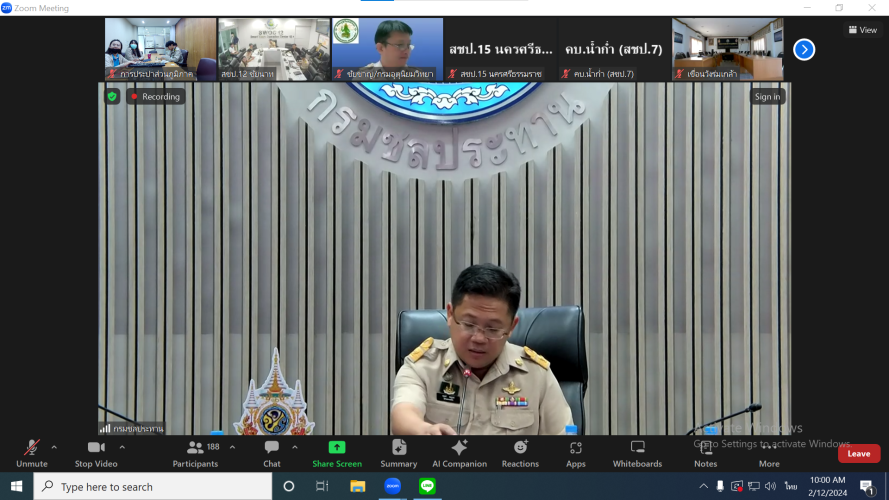Expand video options arrow next to Stop Video
Image resolution: width=889 pixels, height=500 pixels.
coord(122,447)
